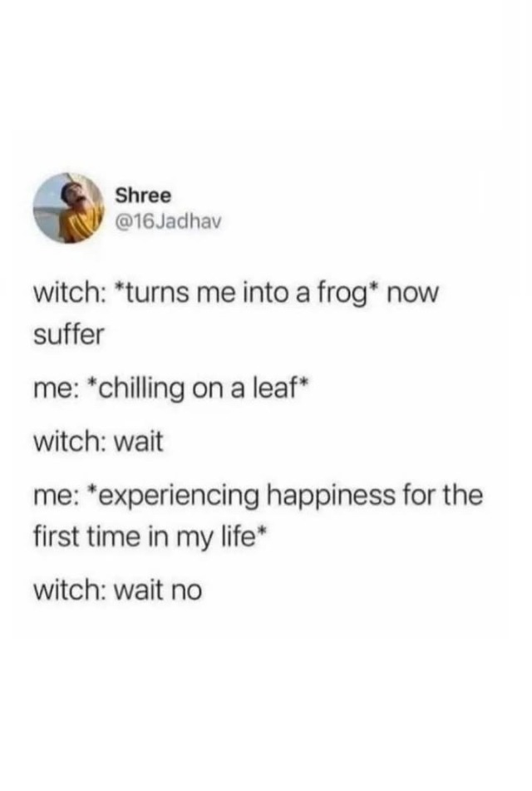Click 'no' at the end of last line
This screenshot has width=532, height=791.
(186, 591)
